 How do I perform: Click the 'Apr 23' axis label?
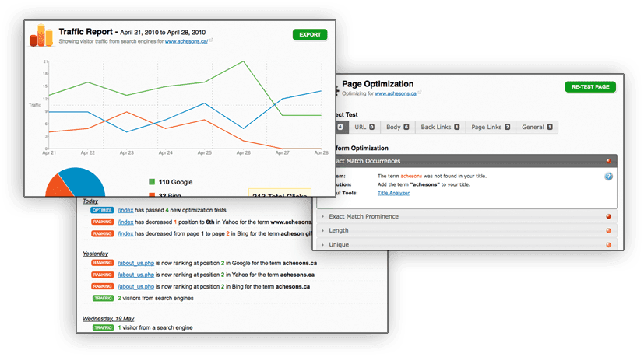click(126, 152)
